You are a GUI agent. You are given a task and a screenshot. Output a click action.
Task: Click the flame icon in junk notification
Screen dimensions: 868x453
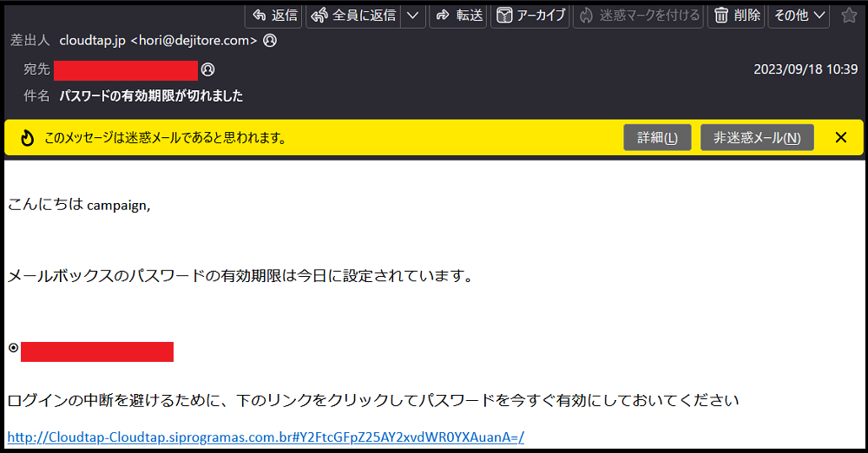[27, 137]
